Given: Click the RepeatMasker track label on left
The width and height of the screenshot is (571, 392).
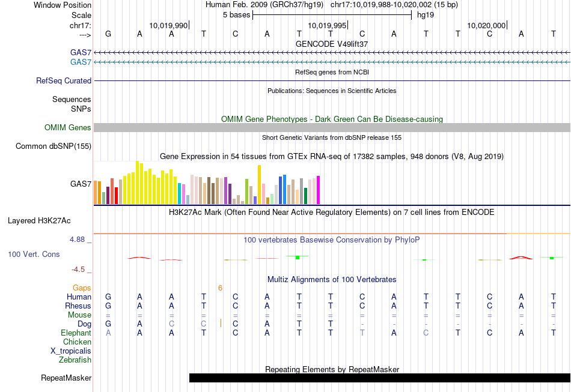Looking at the screenshot, I should pyautogui.click(x=66, y=378).
